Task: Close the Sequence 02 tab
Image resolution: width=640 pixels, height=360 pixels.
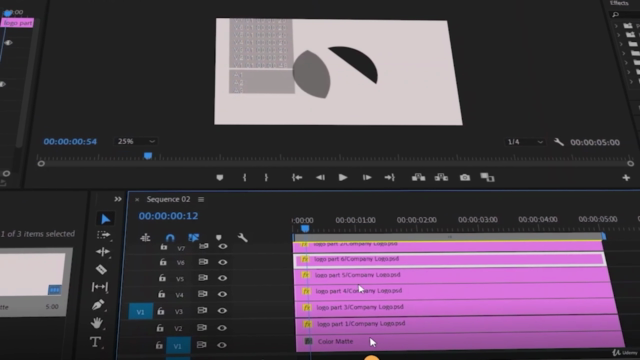Action: (137, 200)
